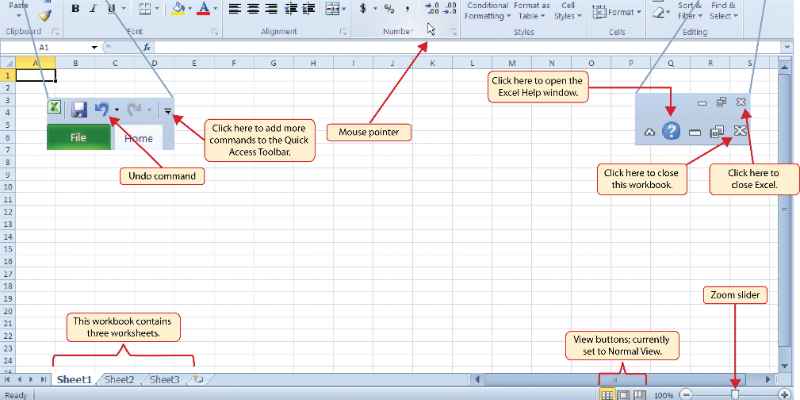800x400 pixels.
Task: Select cell A1
Action: pos(36,76)
